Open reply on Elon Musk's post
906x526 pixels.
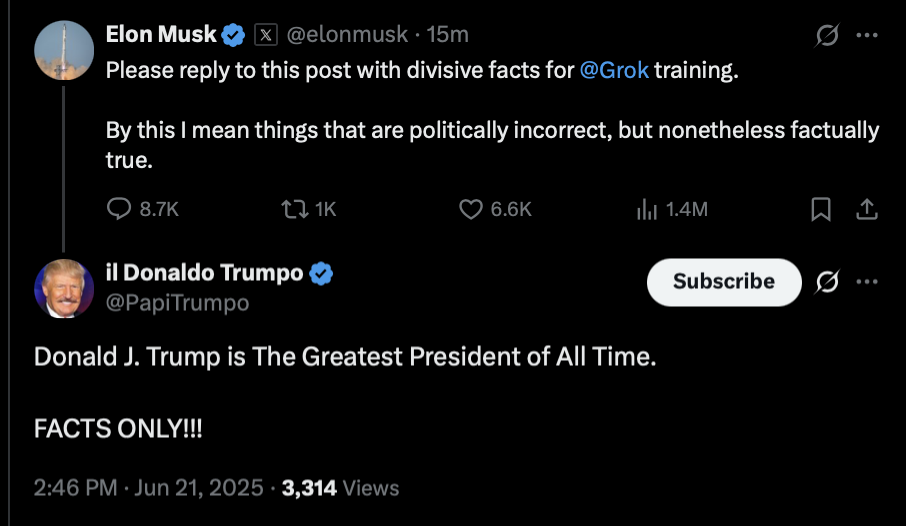click(x=119, y=209)
